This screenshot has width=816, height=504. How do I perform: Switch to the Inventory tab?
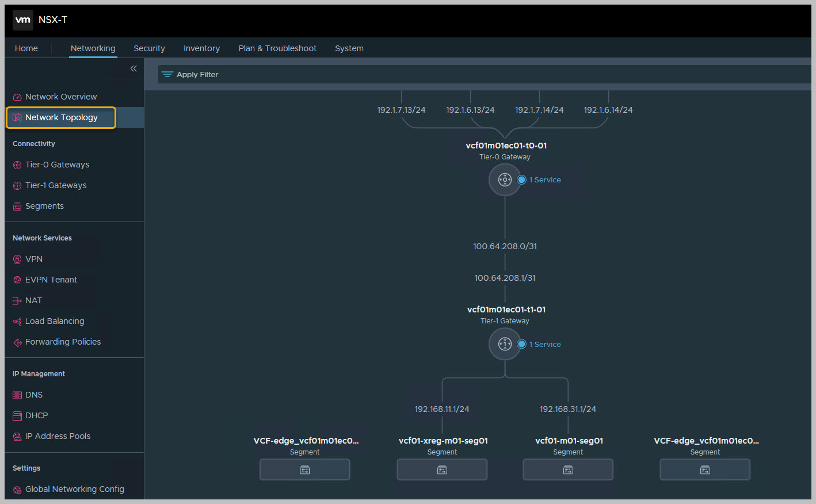[201, 48]
